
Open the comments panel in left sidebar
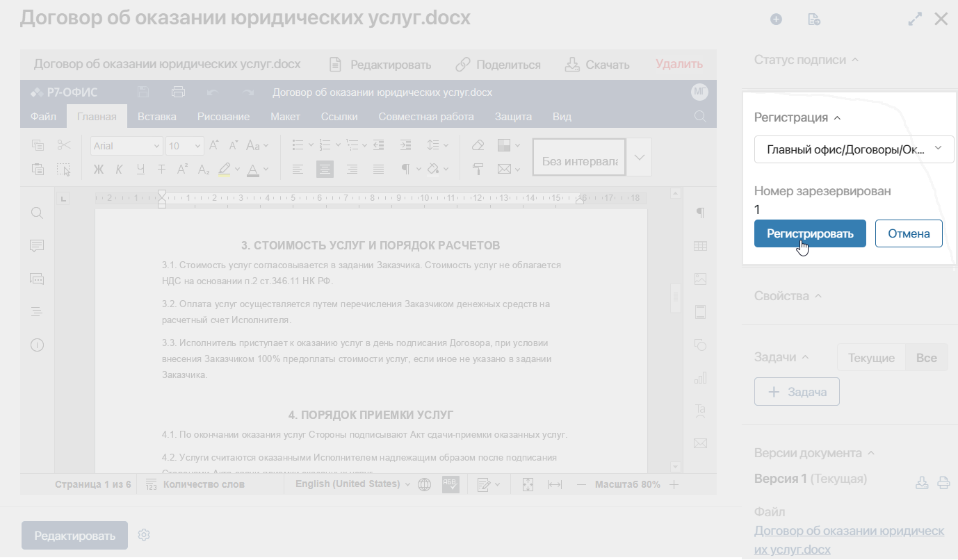coord(38,246)
